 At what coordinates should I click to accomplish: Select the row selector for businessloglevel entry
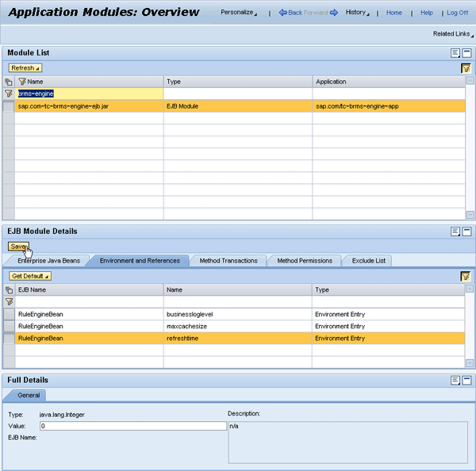(9, 314)
